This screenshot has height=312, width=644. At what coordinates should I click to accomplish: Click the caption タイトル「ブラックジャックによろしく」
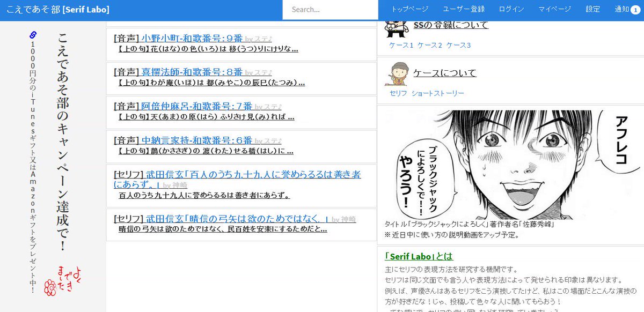[469, 224]
